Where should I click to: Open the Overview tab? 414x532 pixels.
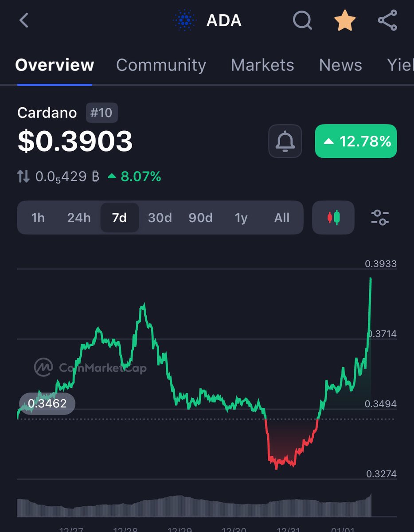(55, 65)
